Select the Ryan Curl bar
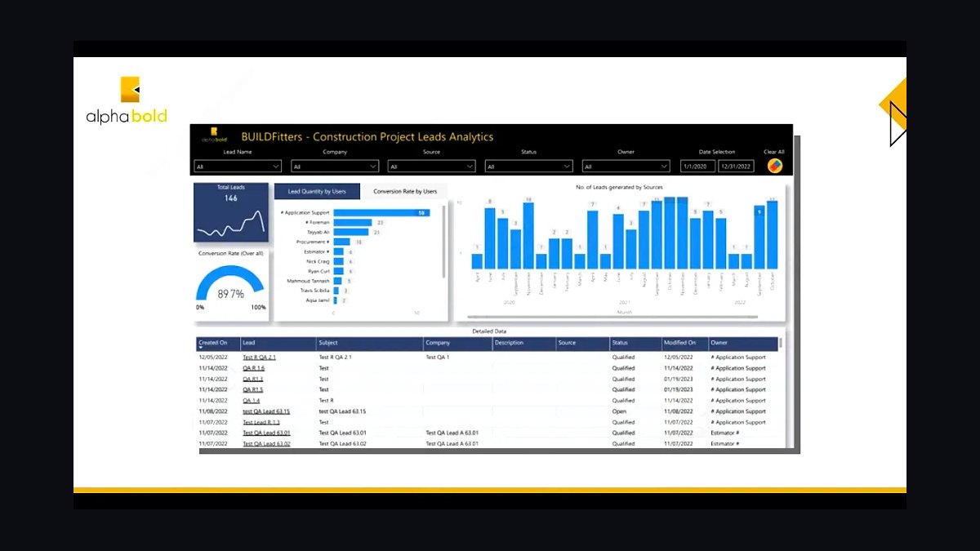The image size is (980, 551). click(x=338, y=271)
